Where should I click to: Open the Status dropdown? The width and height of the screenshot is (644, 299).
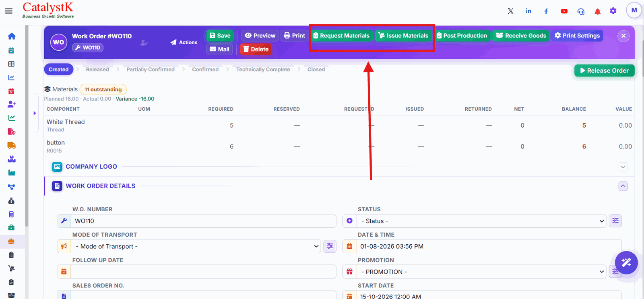[481, 221]
